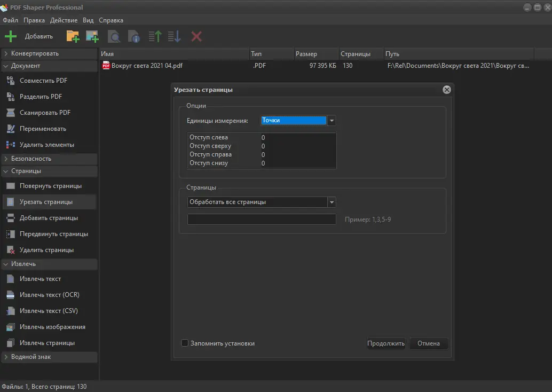Sort the file list descending with arrow icon
The height and width of the screenshot is (392, 552).
[174, 36]
